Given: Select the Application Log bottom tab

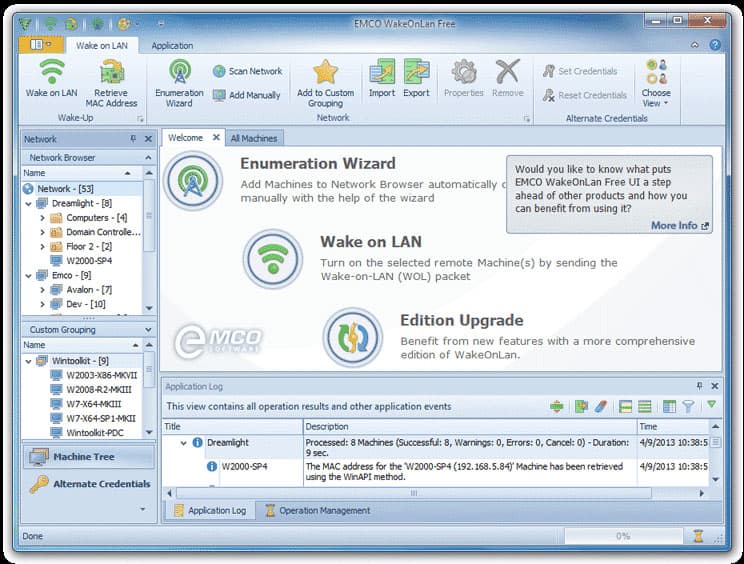Looking at the screenshot, I should [x=210, y=510].
